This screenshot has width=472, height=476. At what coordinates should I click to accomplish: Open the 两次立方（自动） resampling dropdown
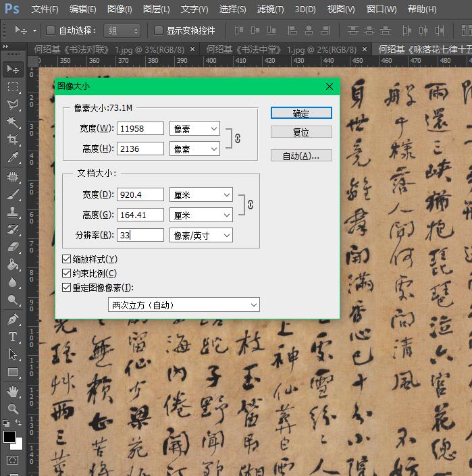[x=184, y=305]
